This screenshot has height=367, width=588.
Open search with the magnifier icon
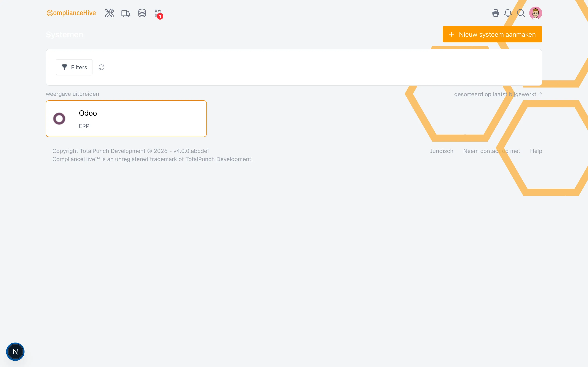[x=521, y=13]
